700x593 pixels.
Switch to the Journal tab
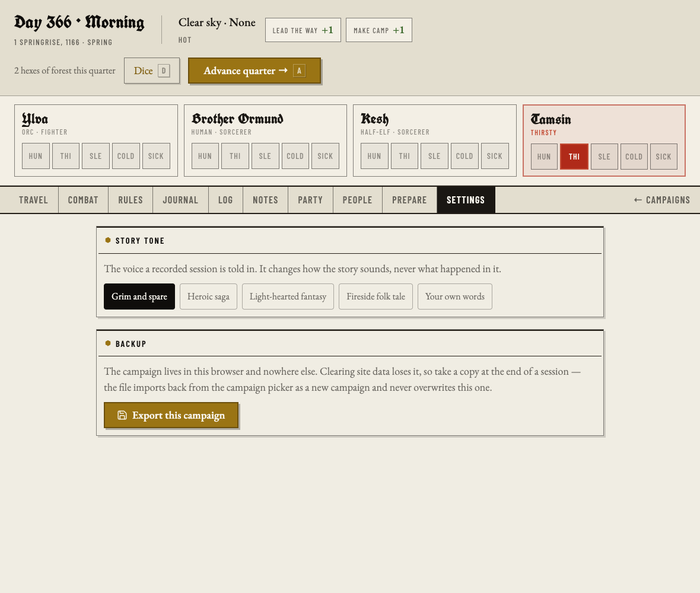180,200
